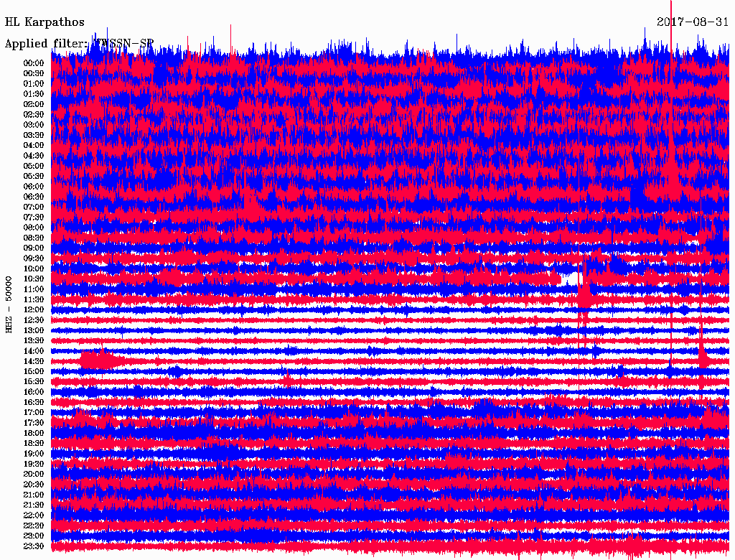This screenshot has height=560, width=735.
Task: Click the HL Karpathos station title
Action: [45, 22]
